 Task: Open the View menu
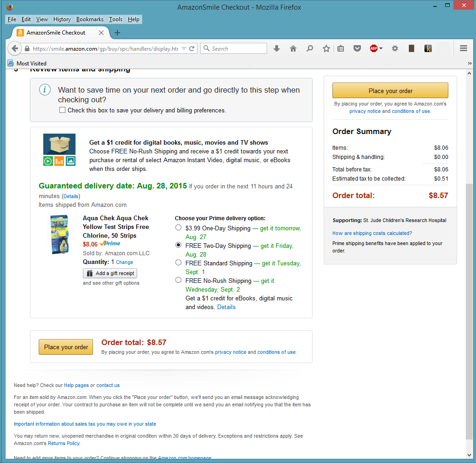tap(42, 19)
